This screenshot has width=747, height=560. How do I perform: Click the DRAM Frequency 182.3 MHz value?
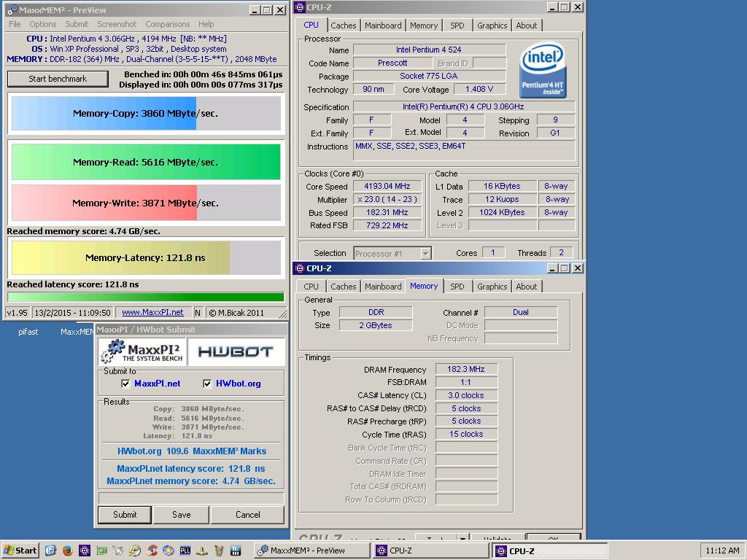[466, 369]
